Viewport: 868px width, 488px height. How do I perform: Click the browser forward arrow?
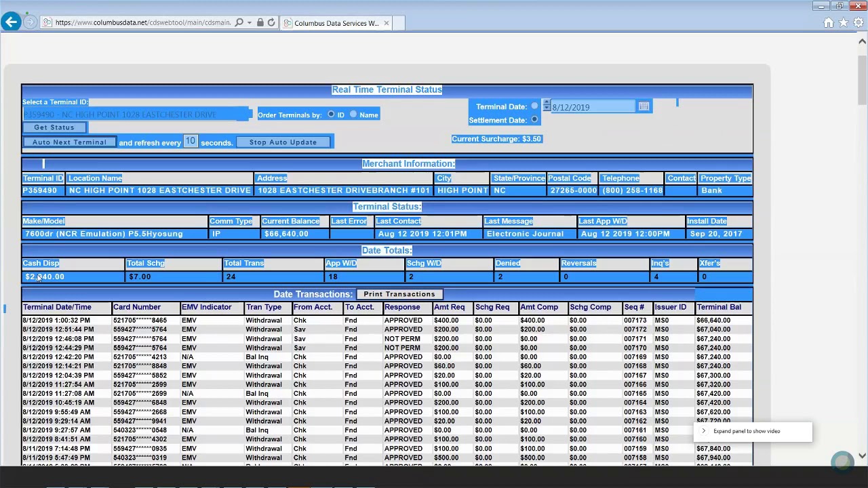(x=30, y=22)
